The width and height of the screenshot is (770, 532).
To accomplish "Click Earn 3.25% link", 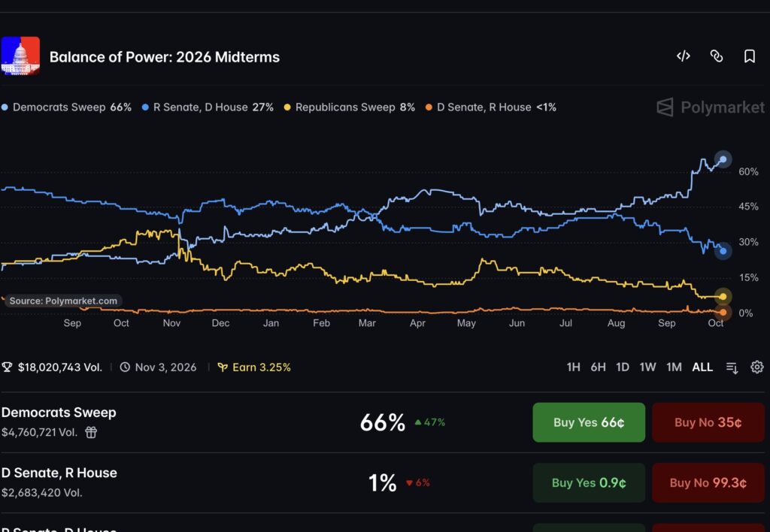I will [256, 367].
